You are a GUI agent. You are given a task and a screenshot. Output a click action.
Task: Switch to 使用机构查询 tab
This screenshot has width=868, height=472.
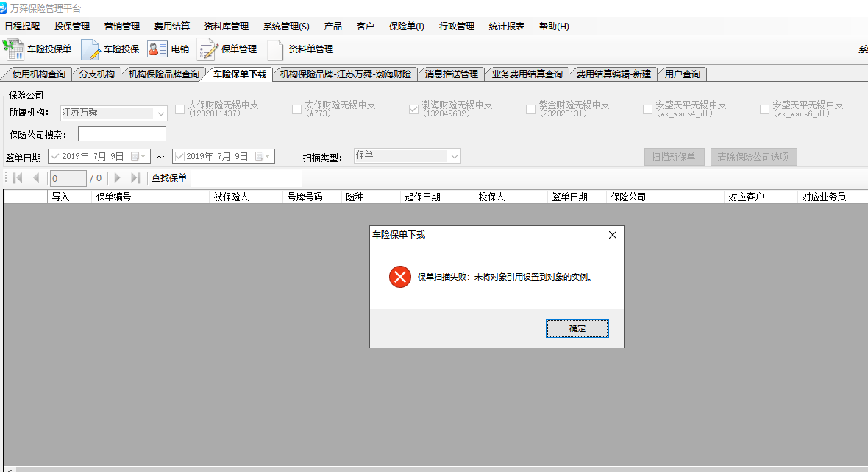pyautogui.click(x=39, y=74)
